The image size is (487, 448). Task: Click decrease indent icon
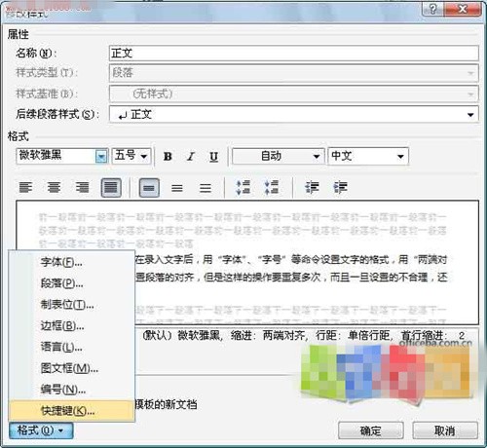312,188
